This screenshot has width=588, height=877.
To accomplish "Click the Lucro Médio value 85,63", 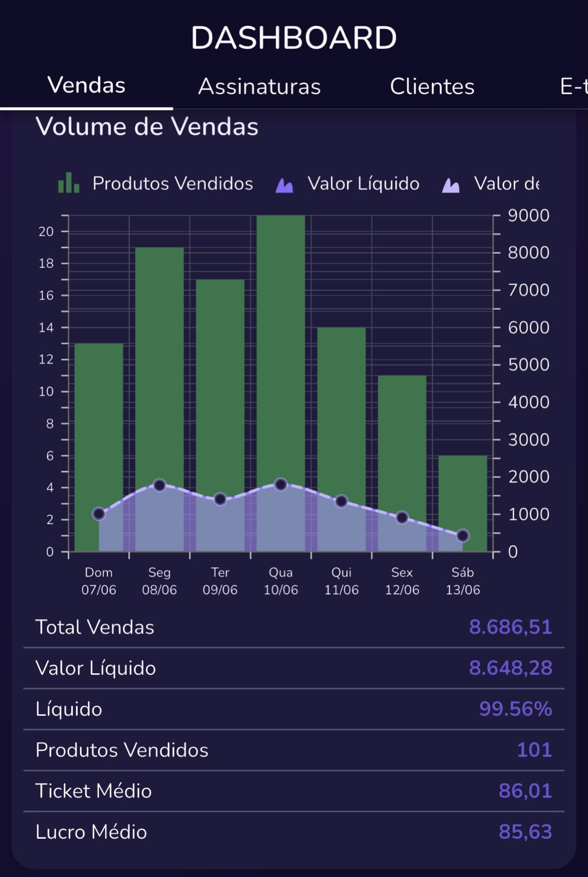I will point(525,832).
